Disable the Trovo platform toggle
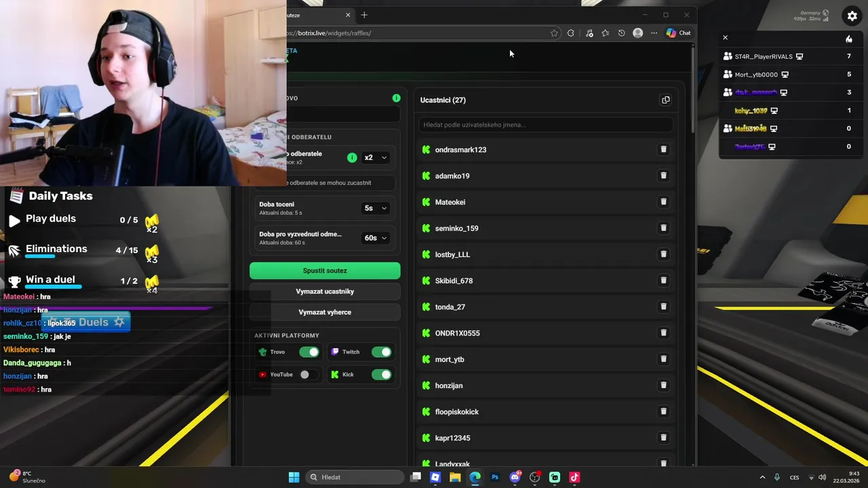The height and width of the screenshot is (488, 868). (x=309, y=352)
